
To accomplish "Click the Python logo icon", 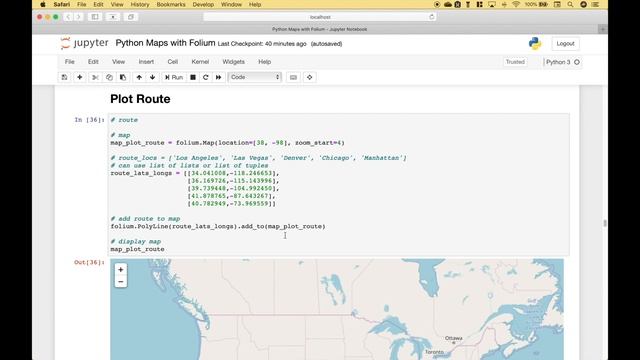I will click(535, 43).
